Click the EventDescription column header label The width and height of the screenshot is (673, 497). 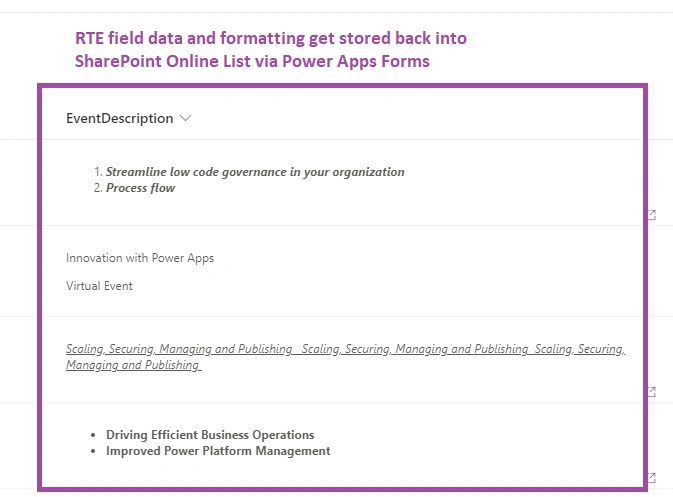[x=119, y=118]
